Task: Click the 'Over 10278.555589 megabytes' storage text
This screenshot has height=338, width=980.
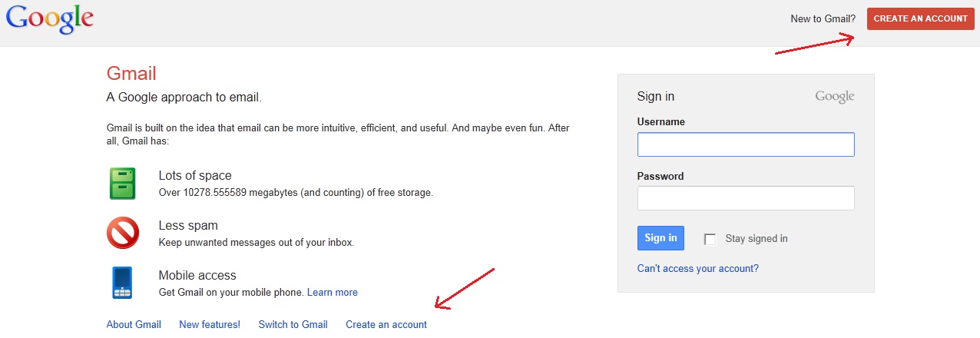Action: 296,193
